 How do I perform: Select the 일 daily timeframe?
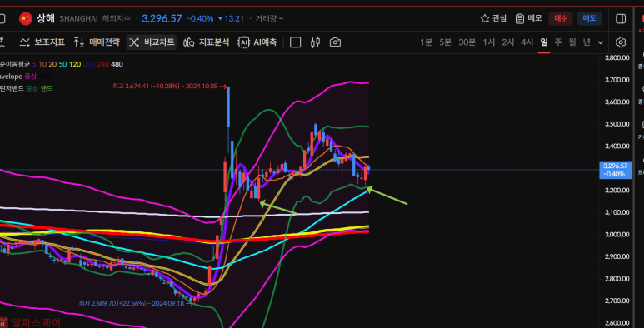coord(544,42)
